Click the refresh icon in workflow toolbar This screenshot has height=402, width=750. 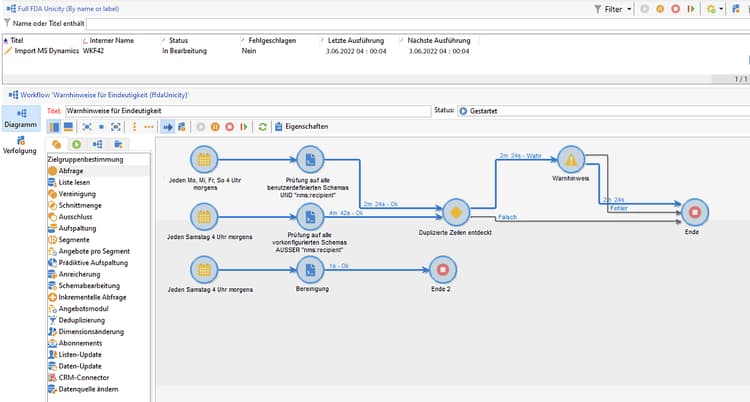(262, 127)
